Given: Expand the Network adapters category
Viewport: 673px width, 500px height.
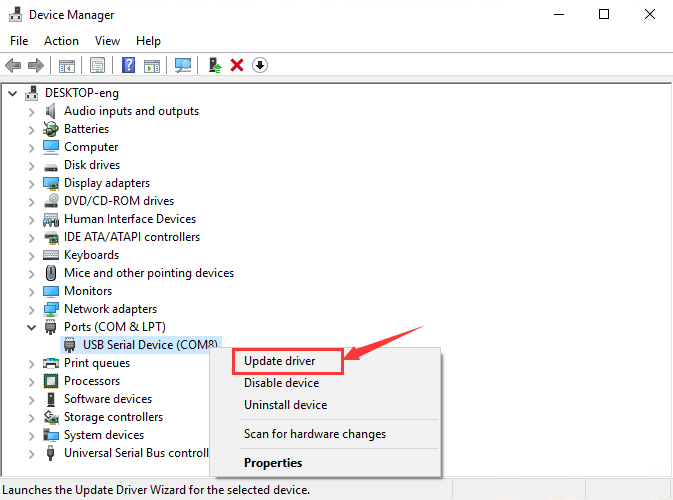Looking at the screenshot, I should coord(31,309).
